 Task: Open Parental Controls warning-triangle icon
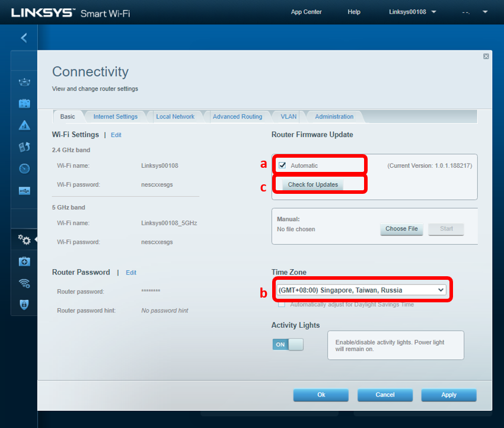(x=24, y=125)
